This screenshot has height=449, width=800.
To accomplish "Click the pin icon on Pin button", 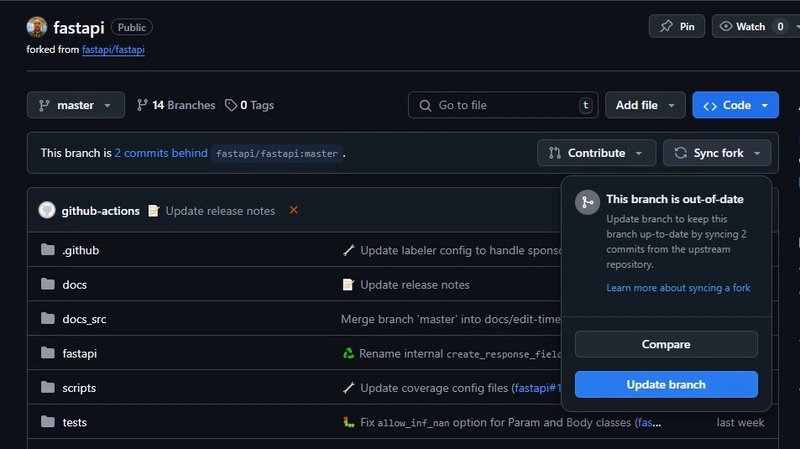I will pos(666,26).
